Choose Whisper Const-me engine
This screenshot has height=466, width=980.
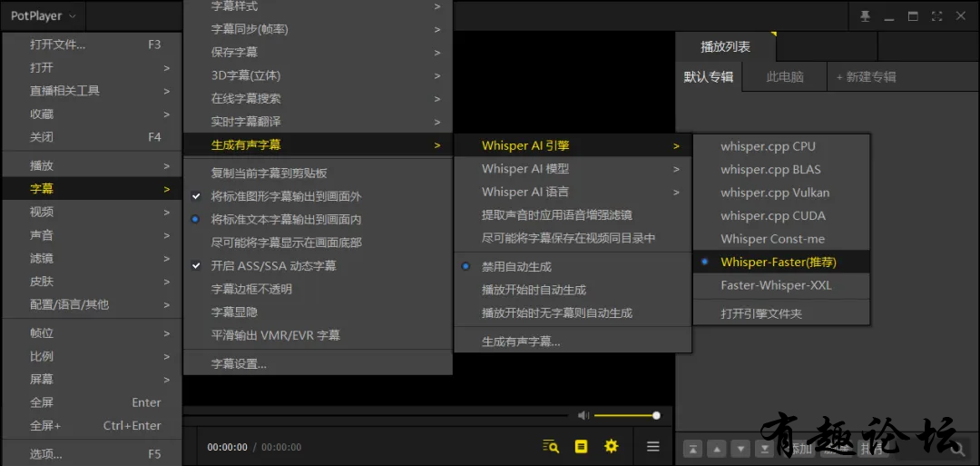tap(781, 239)
